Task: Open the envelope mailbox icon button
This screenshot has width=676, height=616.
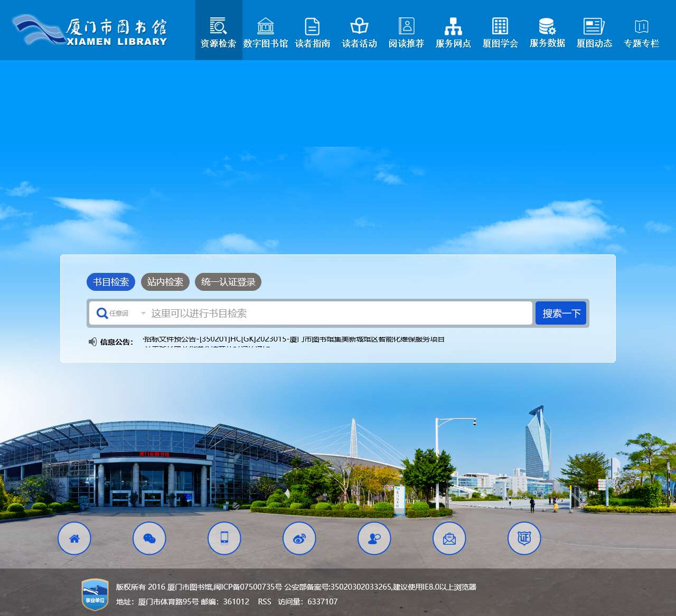Action: pos(449,538)
